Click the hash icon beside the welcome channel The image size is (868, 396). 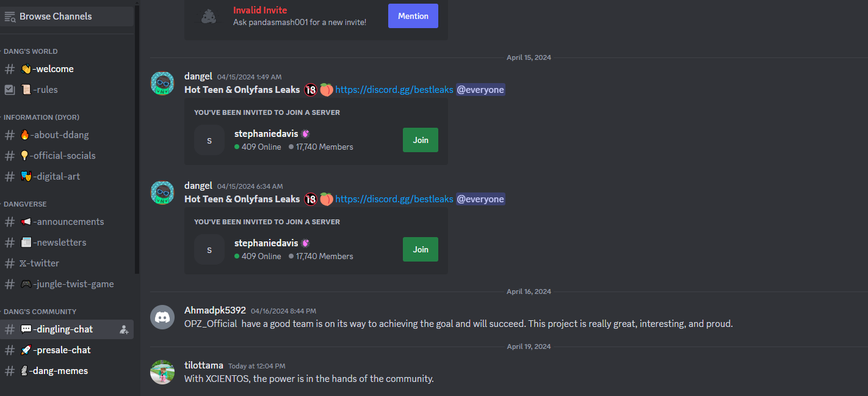[x=10, y=69]
